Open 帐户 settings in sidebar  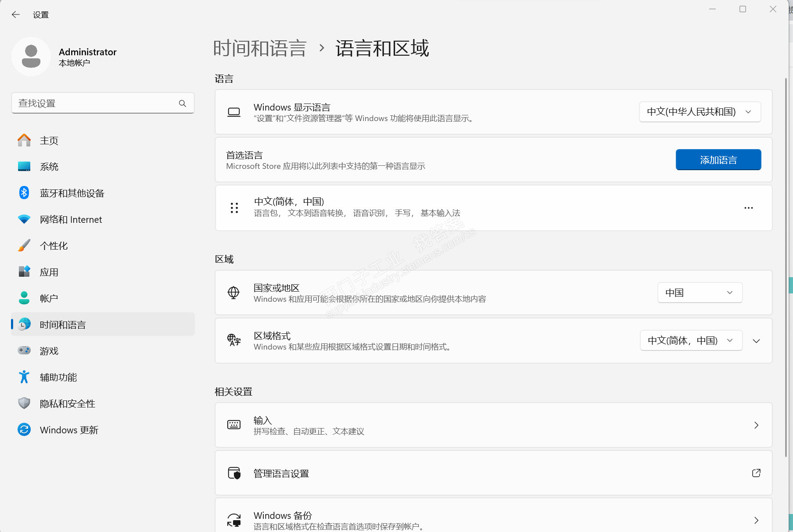103,298
